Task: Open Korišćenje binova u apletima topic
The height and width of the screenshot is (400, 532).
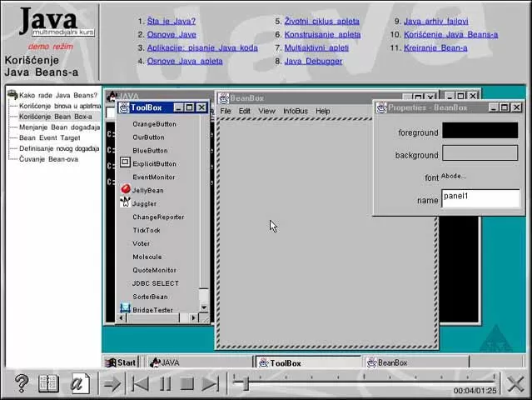Action: point(60,106)
